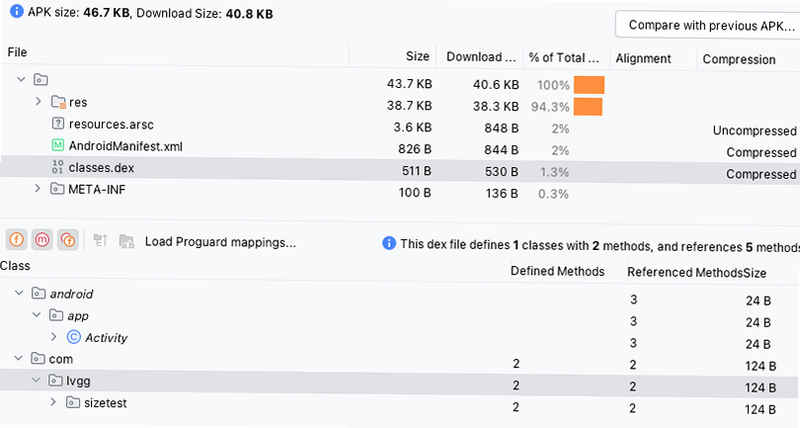Screen dimensions: 800x428
Task: Click the 848 B download size value
Action: point(502,128)
